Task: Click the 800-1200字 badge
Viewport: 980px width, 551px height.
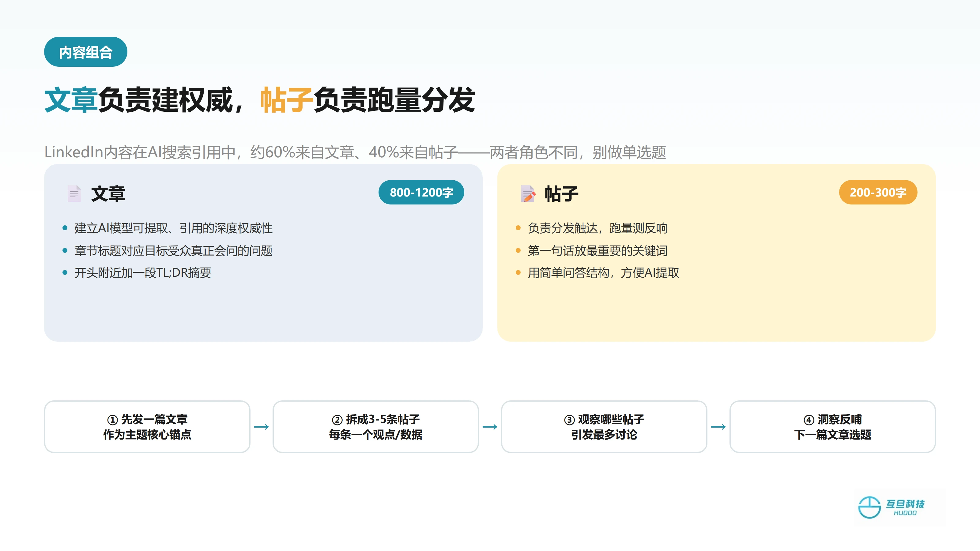Action: tap(421, 193)
